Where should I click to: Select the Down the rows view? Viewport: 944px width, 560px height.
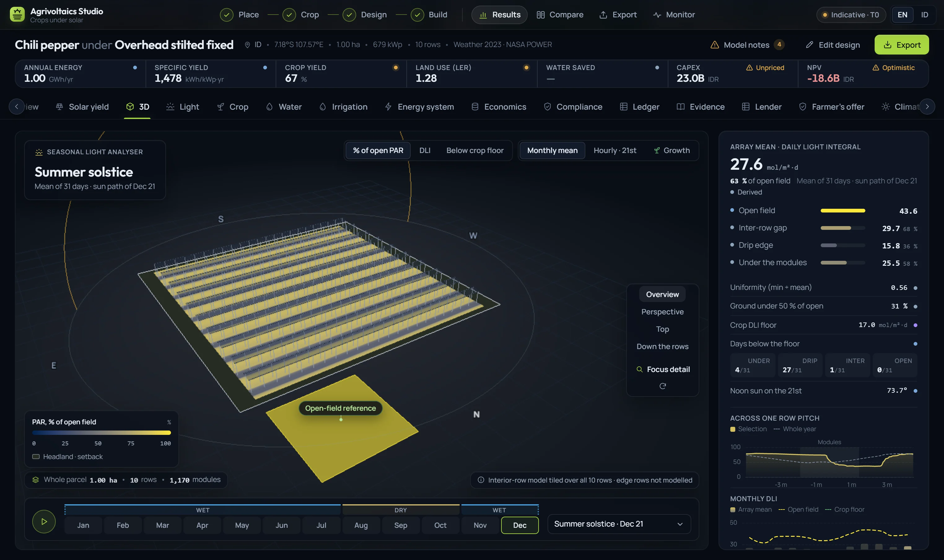click(x=662, y=346)
